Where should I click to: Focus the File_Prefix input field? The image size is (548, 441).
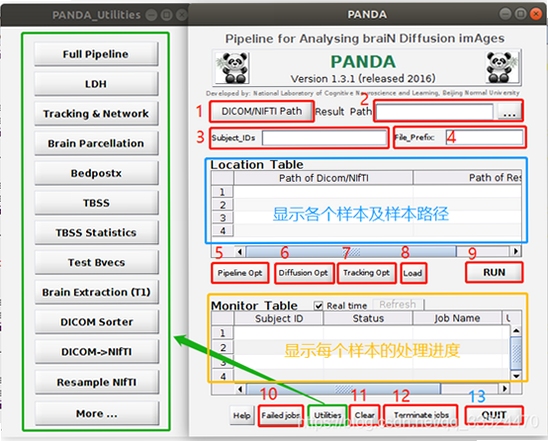pyautogui.click(x=484, y=137)
